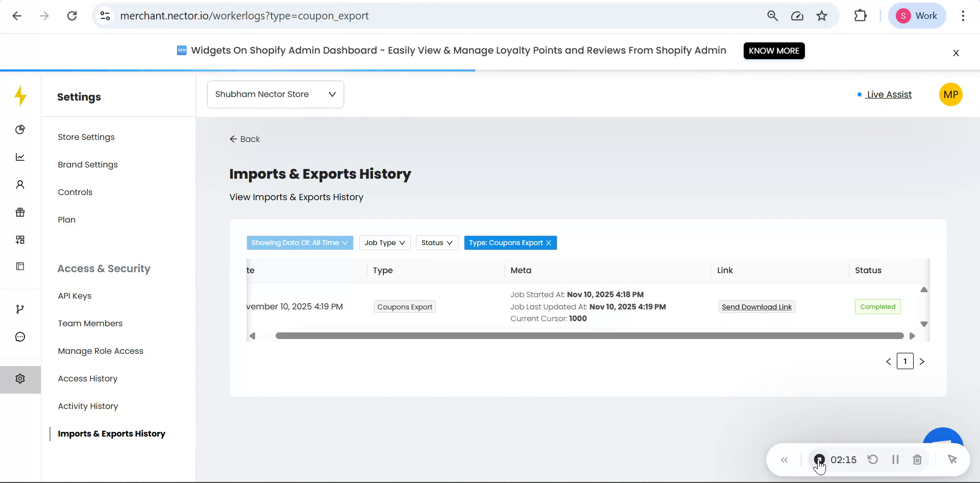Screen dimensions: 980x483
Task: Expand the Job Type filter
Action: tap(384, 243)
